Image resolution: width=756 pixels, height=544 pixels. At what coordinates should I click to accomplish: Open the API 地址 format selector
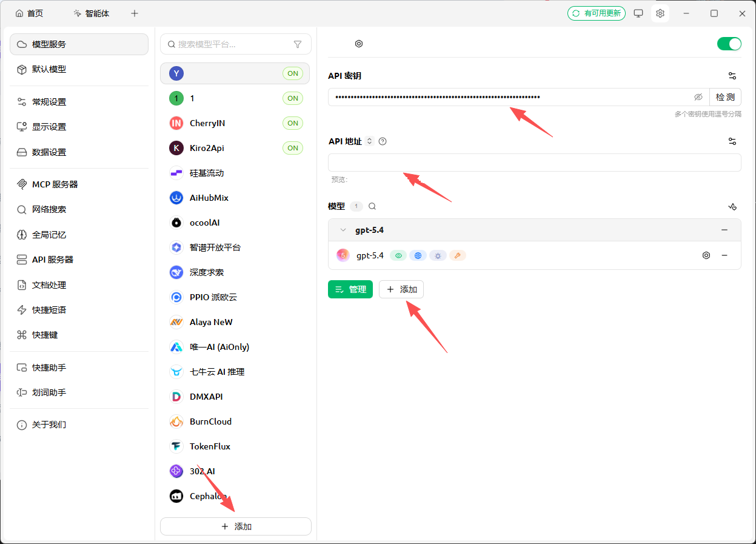[x=370, y=141]
